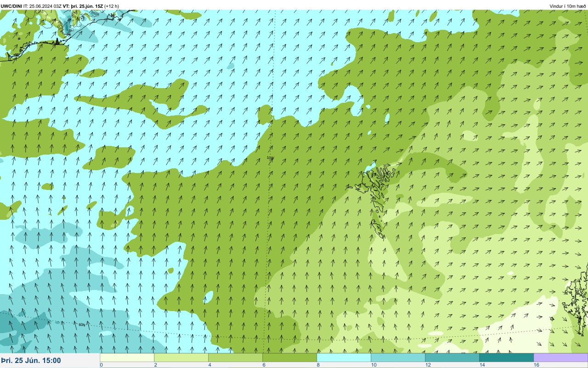Select the light cyan 8–10 legend band
The image size is (588, 368).
pos(344,357)
